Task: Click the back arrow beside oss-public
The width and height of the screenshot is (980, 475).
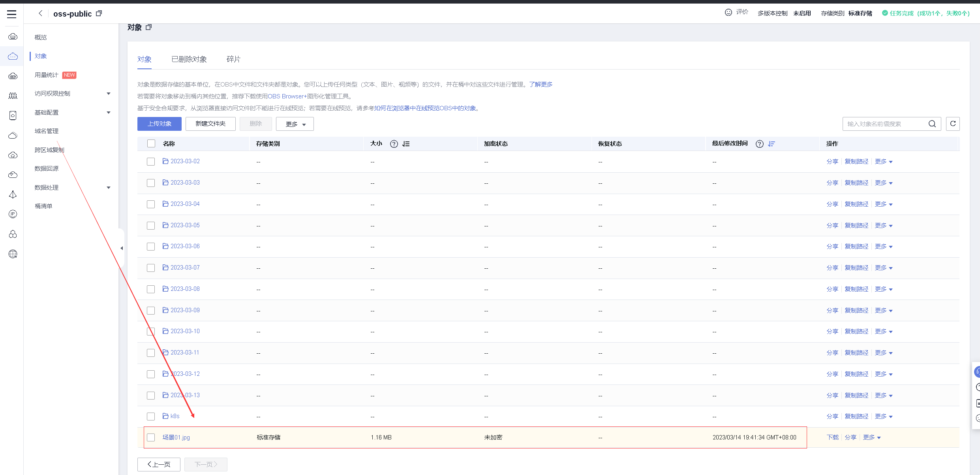Action: pyautogui.click(x=40, y=13)
